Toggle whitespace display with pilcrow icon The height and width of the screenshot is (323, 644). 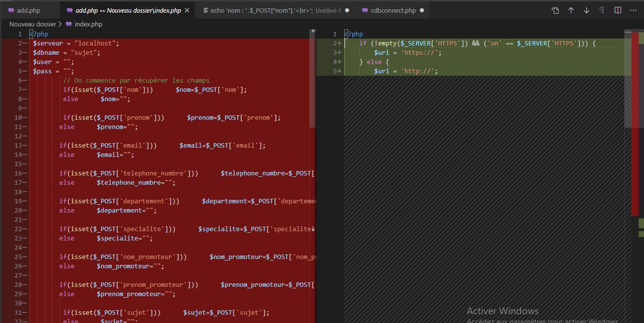(x=602, y=10)
